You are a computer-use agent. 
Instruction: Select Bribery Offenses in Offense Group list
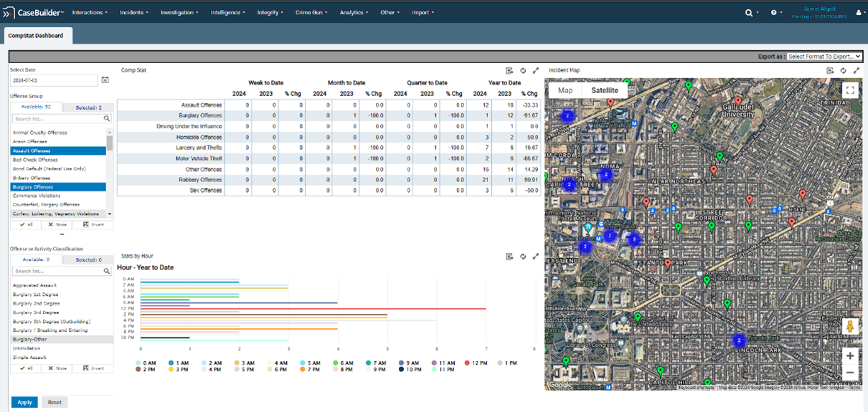[58, 178]
